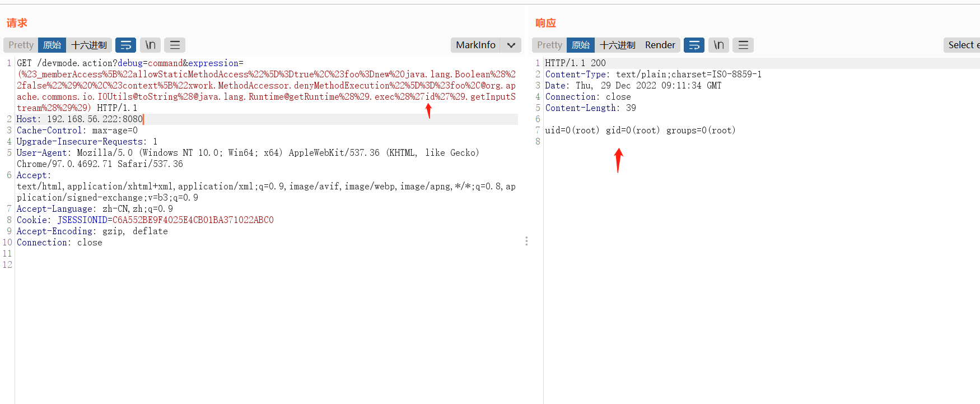
Task: Switch response view to Pretty tab
Action: [549, 45]
